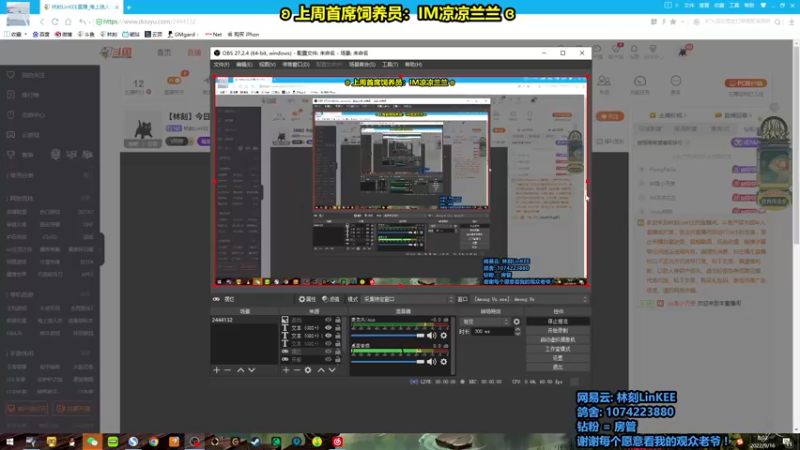Move selected source up
The width and height of the screenshot is (800, 450).
point(321,370)
